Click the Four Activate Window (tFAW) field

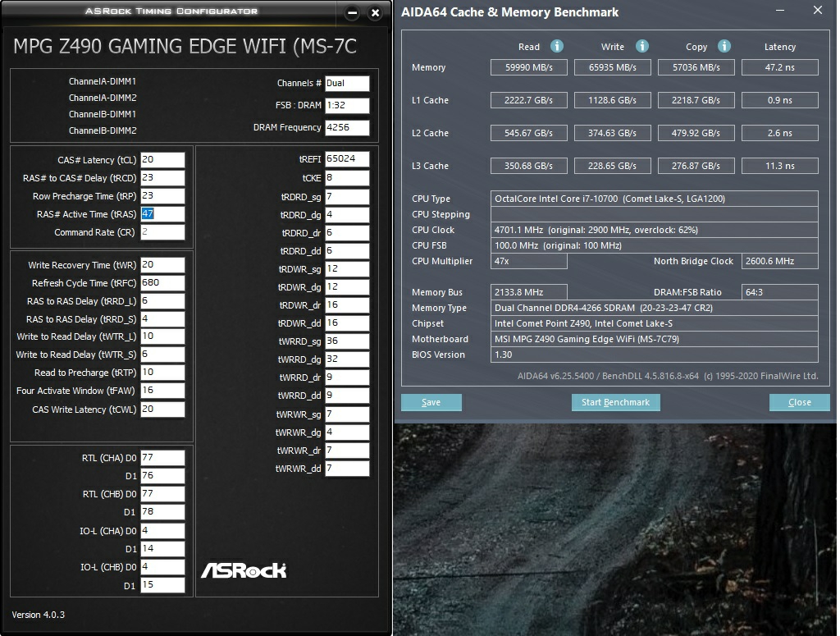pos(163,391)
